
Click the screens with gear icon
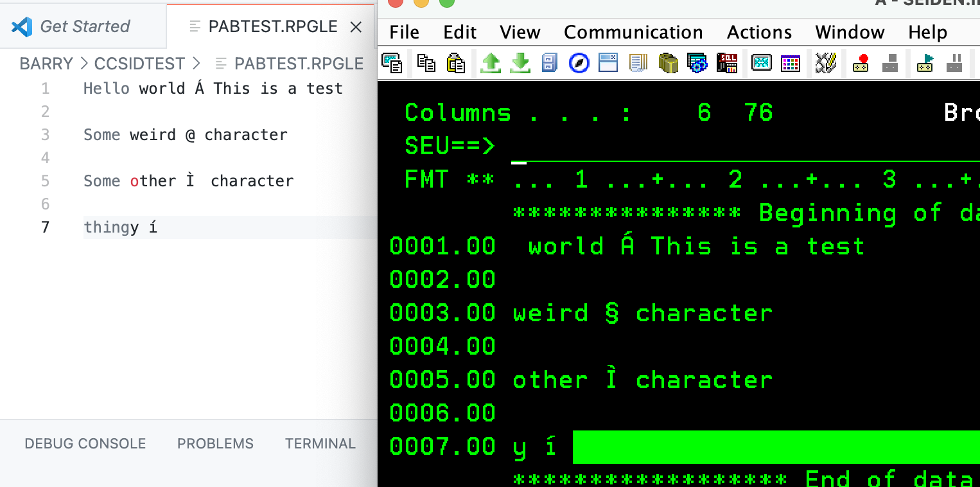(x=697, y=63)
